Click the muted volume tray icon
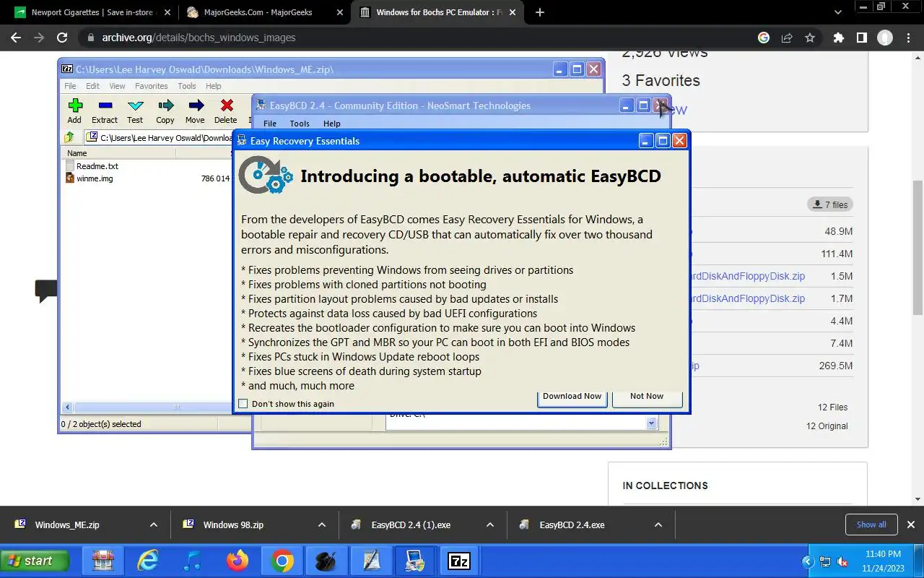Image resolution: width=924 pixels, height=578 pixels. pyautogui.click(x=843, y=561)
